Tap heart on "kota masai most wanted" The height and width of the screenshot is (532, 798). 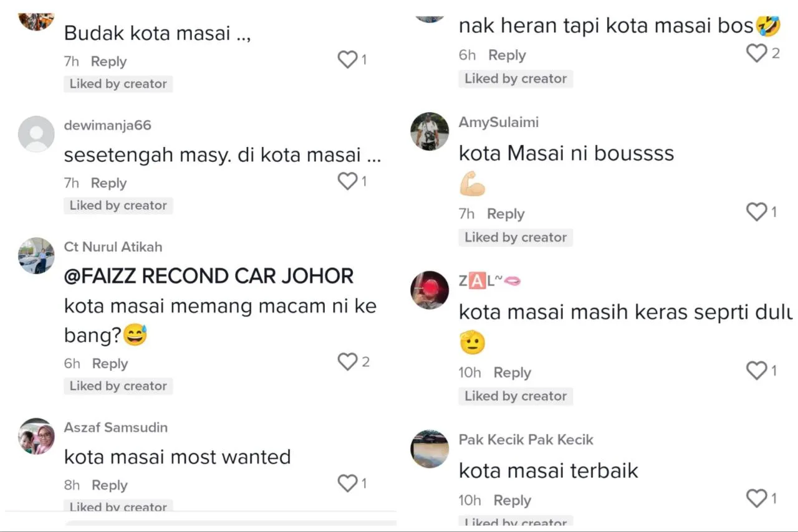pyautogui.click(x=347, y=483)
